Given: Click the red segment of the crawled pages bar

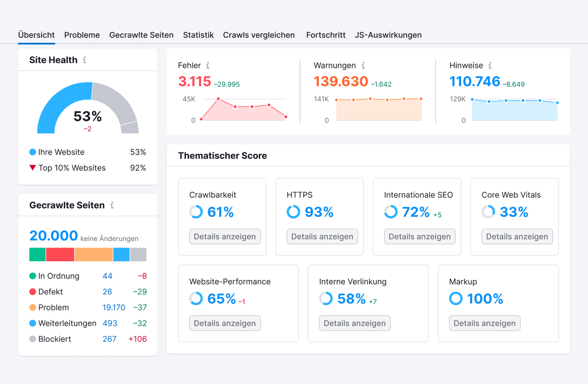Looking at the screenshot, I should pyautogui.click(x=60, y=254).
